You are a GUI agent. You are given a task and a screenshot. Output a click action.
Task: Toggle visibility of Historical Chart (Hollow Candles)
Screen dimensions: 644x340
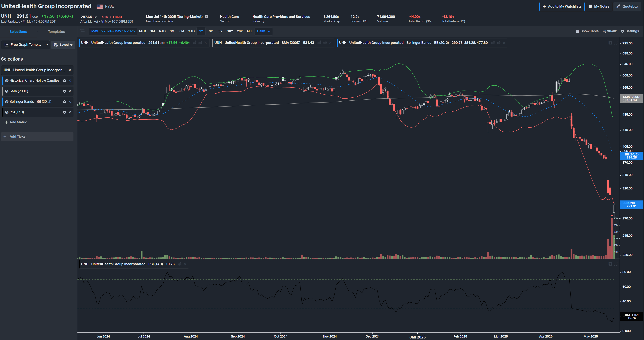[x=7, y=80]
